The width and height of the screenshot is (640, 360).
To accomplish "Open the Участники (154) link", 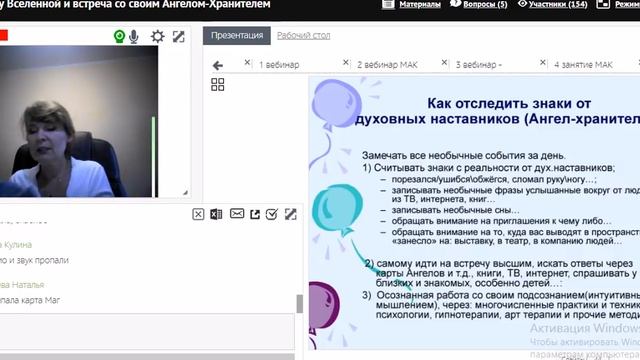I will point(558,4).
